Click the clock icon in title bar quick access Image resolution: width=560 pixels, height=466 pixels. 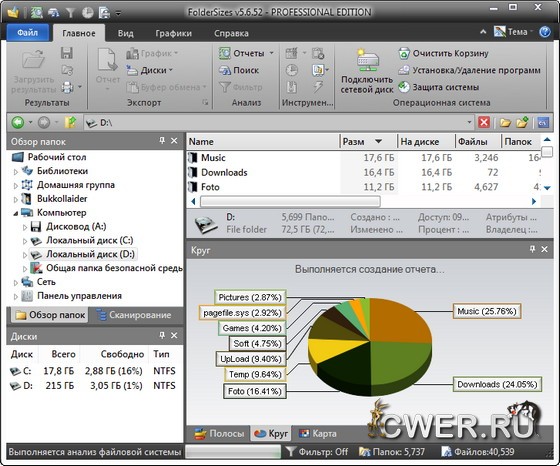coord(88,13)
